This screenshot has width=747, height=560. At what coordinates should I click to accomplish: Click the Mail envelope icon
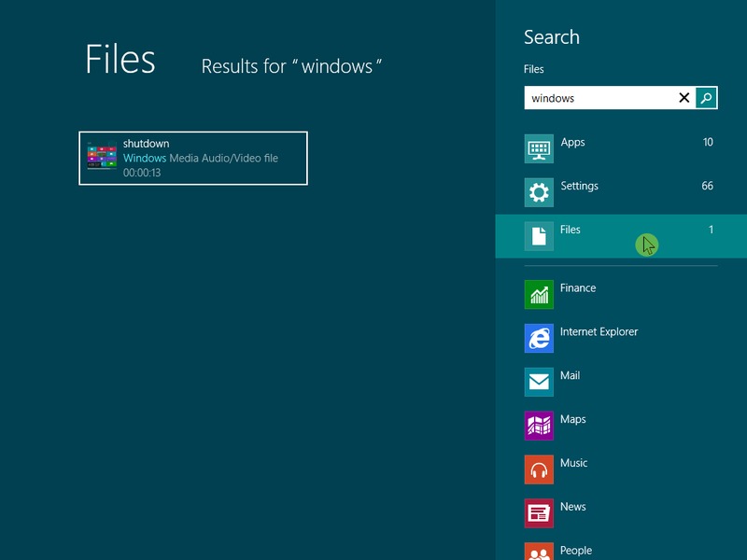point(539,382)
